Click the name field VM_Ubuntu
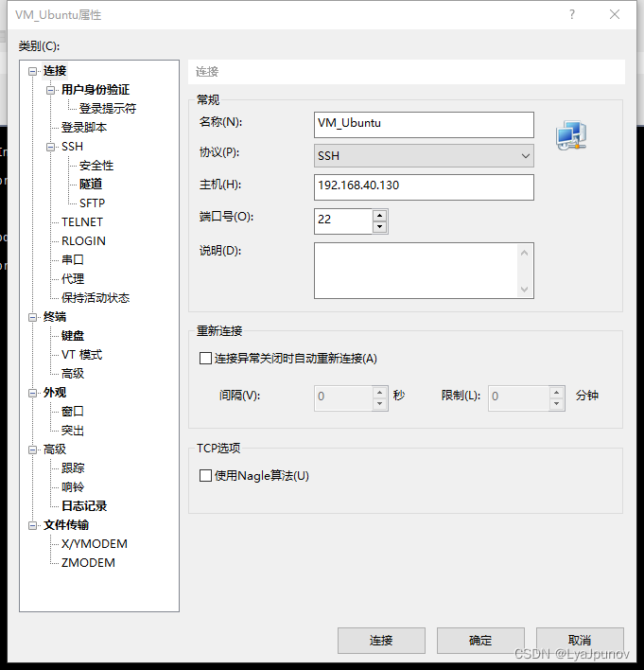This screenshot has width=644, height=670. (424, 125)
